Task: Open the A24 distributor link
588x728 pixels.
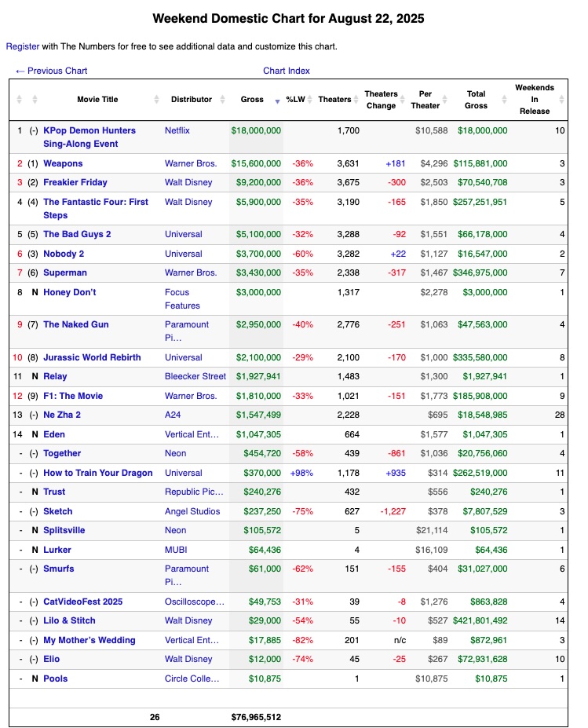Action: [x=173, y=415]
